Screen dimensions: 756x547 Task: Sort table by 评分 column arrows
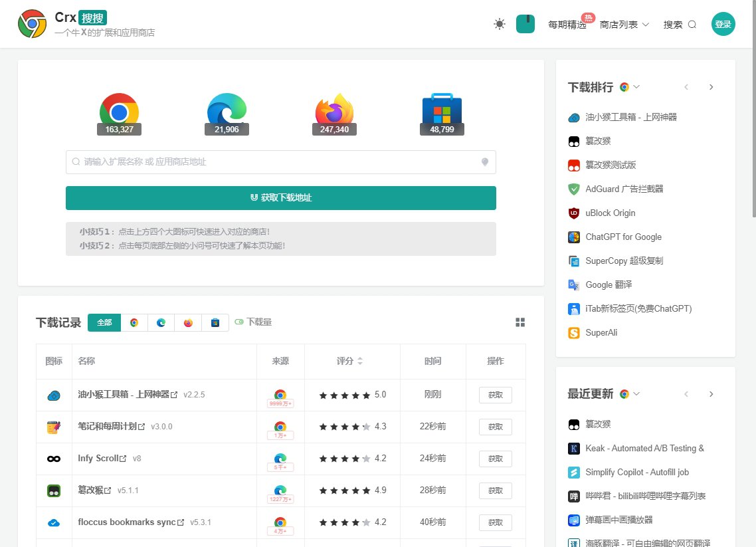coord(360,361)
